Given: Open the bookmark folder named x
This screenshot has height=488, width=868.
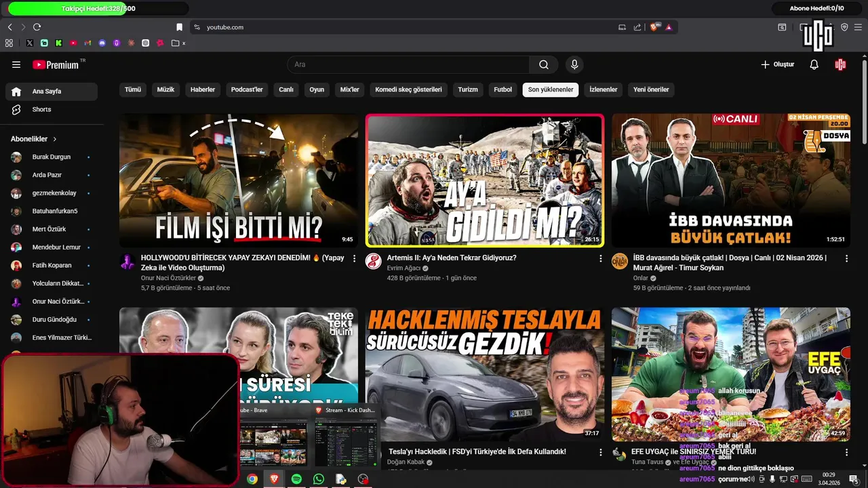Looking at the screenshot, I should click(179, 43).
